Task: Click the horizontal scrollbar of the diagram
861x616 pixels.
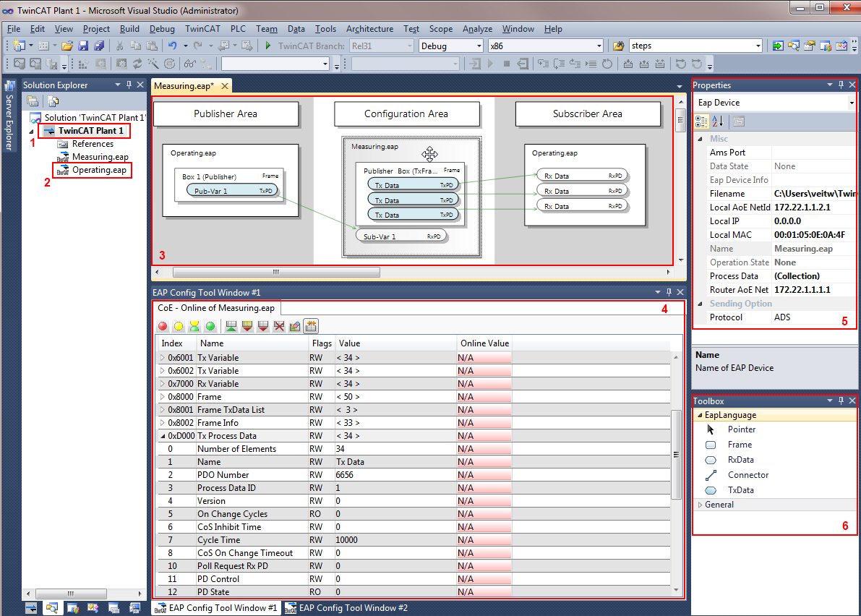Action: [276, 272]
